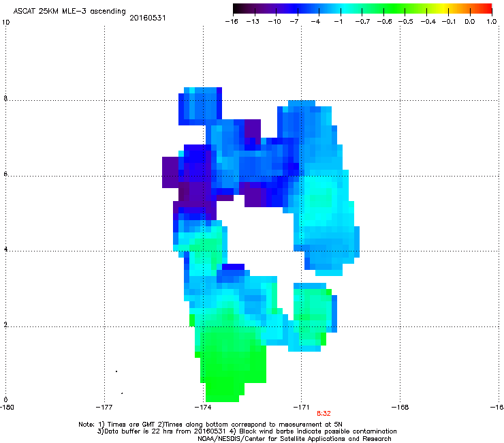
Task: Click the color bar label -0.6
Action: 384,22
